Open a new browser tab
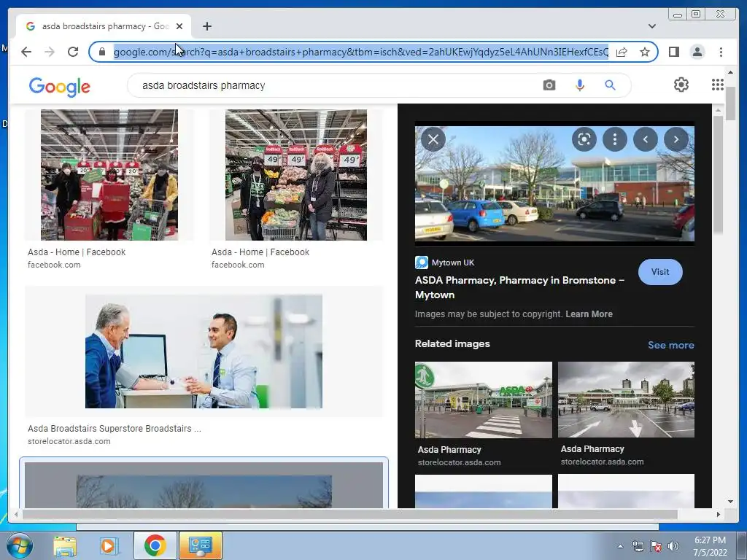The width and height of the screenshot is (747, 560). (206, 26)
